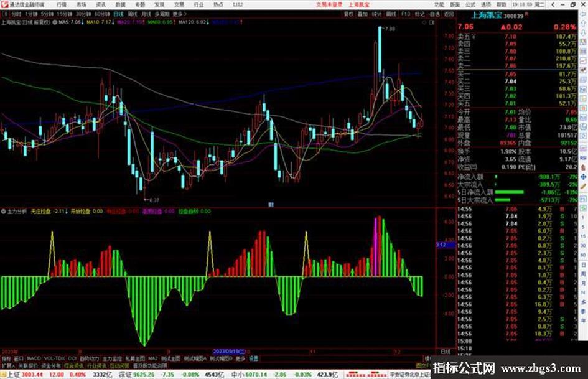
Task: Open the 帮助 menu
Action: pyautogui.click(x=501, y=4)
